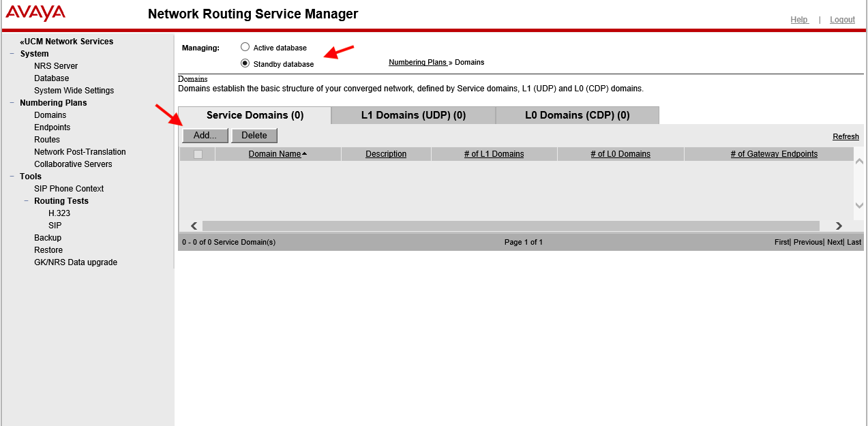The height and width of the screenshot is (426, 868).
Task: Open GK/NRS Data upgrade page
Action: (x=76, y=262)
